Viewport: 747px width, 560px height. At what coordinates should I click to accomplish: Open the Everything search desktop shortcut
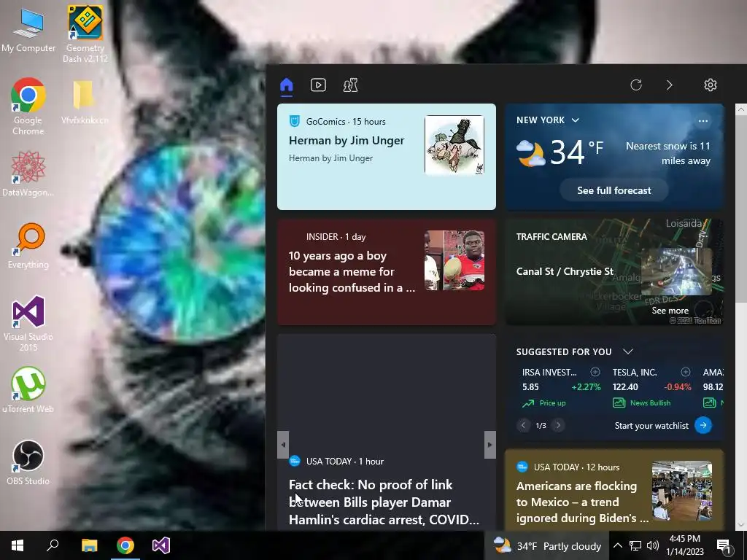(x=28, y=246)
